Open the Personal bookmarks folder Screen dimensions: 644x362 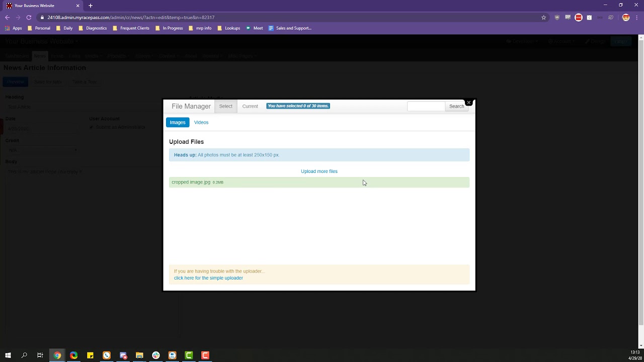[x=39, y=28]
